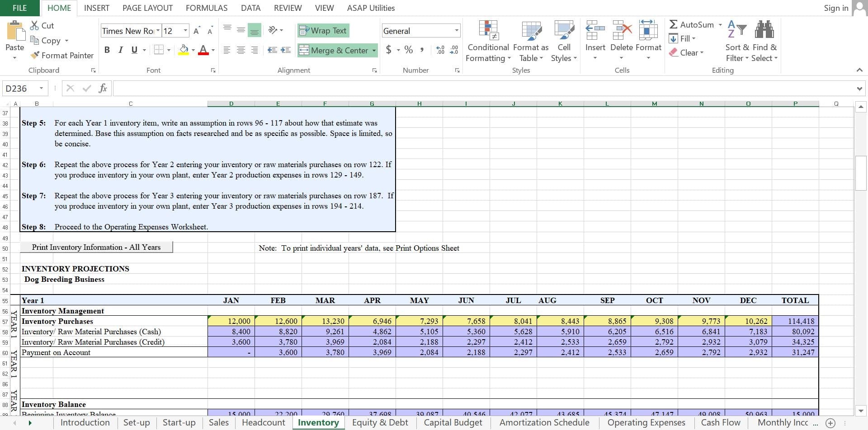This screenshot has width=868, height=430.
Task: Click the Insert Function fx icon
Action: point(103,88)
